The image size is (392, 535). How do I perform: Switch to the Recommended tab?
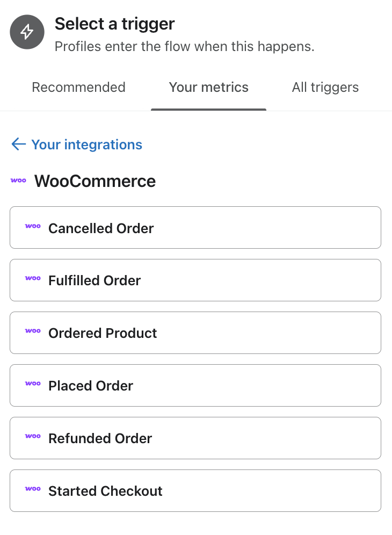pyautogui.click(x=78, y=88)
